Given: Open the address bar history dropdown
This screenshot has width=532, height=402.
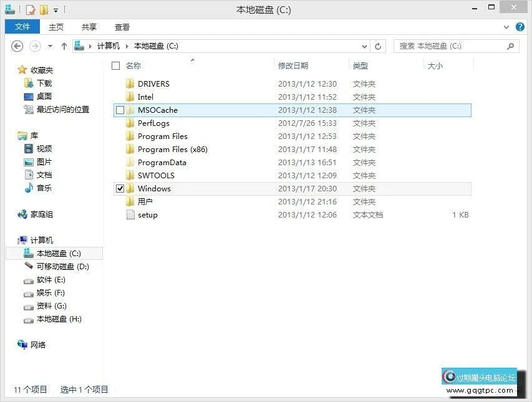Looking at the screenshot, I should click(x=364, y=46).
